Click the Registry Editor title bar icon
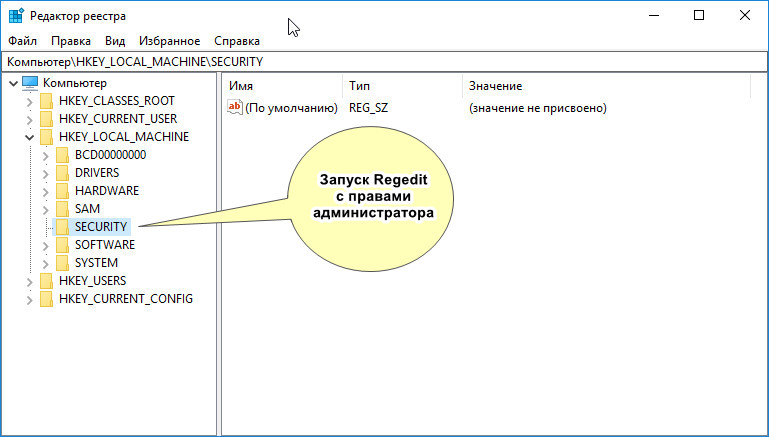This screenshot has width=769, height=437. tap(16, 16)
